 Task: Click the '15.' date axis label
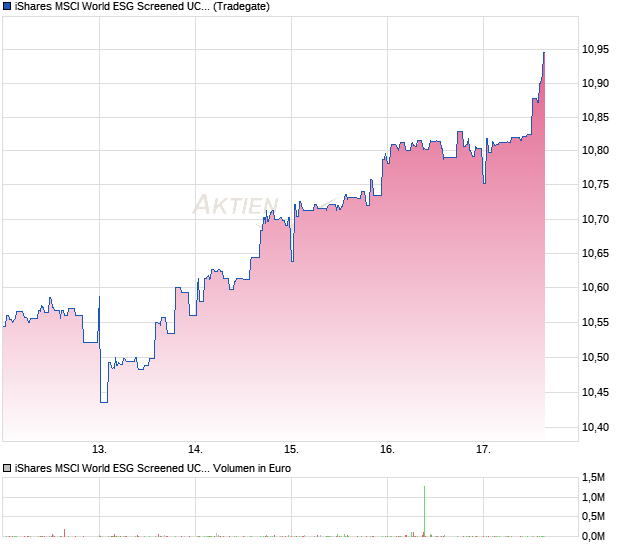pos(291,450)
